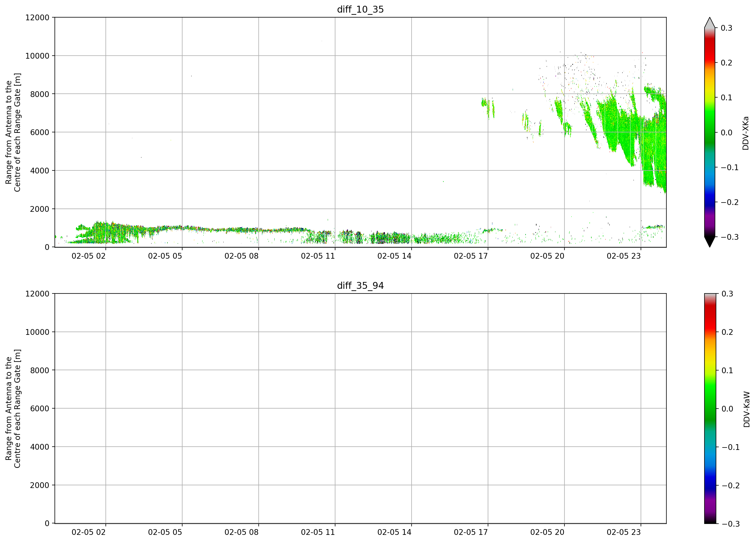Click the 10000 y-tick on diff_10_35 plot
The width and height of the screenshot is (756, 542).
pyautogui.click(x=37, y=56)
